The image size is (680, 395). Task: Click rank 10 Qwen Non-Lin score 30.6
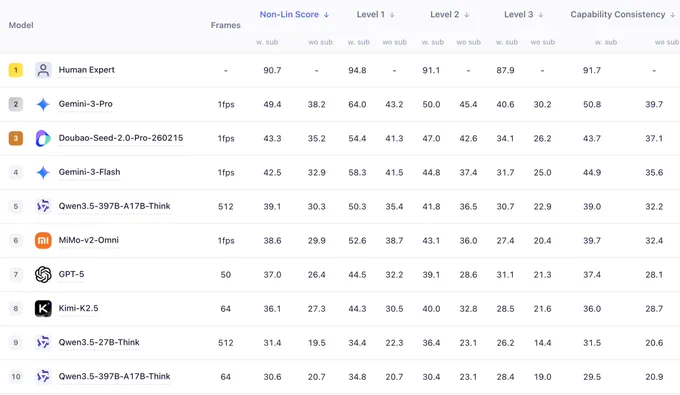pos(272,377)
